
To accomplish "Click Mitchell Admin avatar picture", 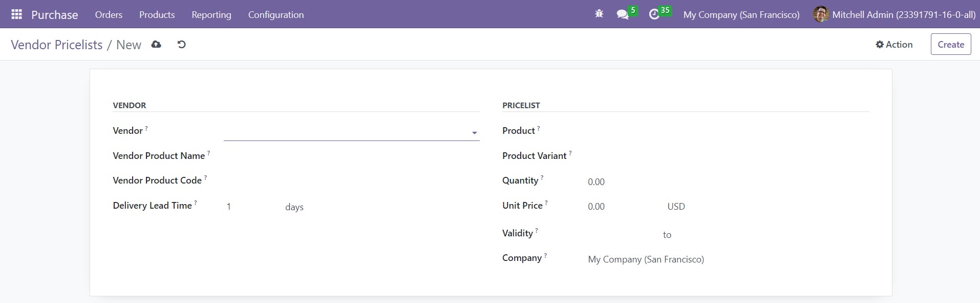I will [x=821, y=14].
